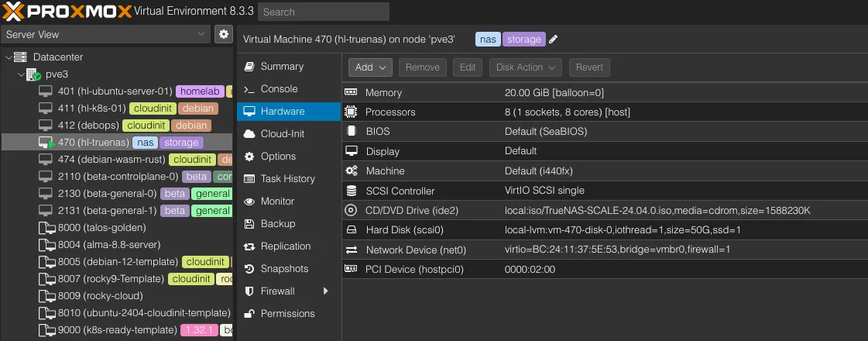Click the pencil icon to edit tags
This screenshot has width=868, height=341.
point(554,40)
